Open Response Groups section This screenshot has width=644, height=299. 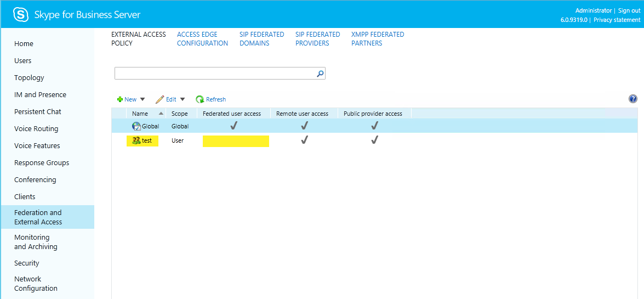pos(42,163)
